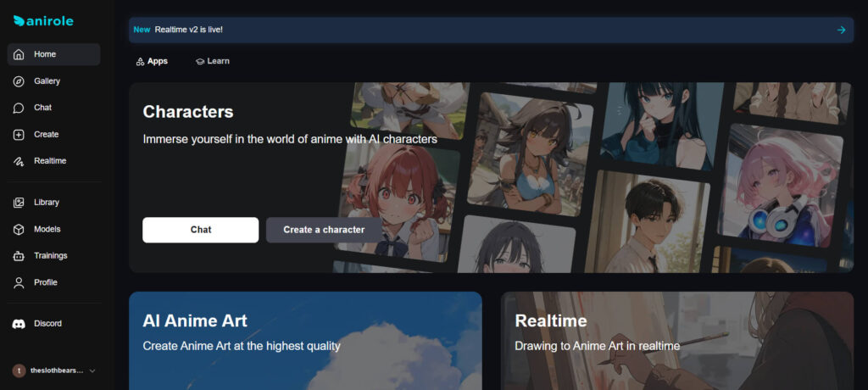Click the Characters heading
This screenshot has height=390, width=868.
(x=188, y=112)
